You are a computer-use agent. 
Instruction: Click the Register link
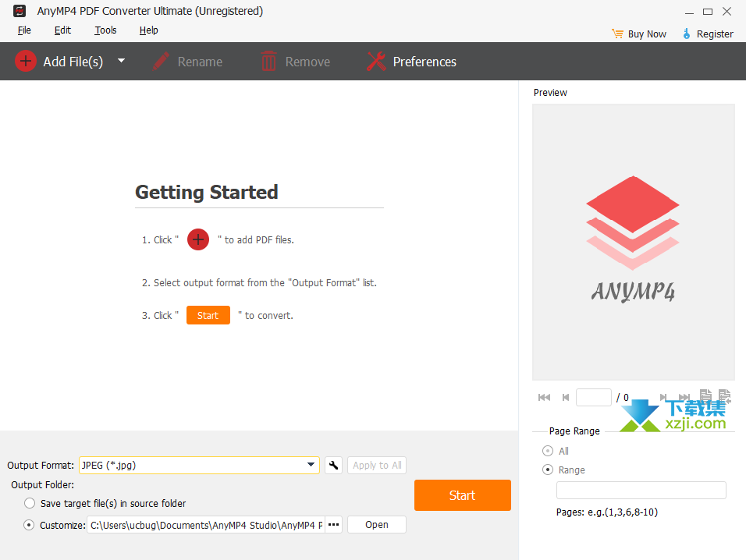click(715, 34)
